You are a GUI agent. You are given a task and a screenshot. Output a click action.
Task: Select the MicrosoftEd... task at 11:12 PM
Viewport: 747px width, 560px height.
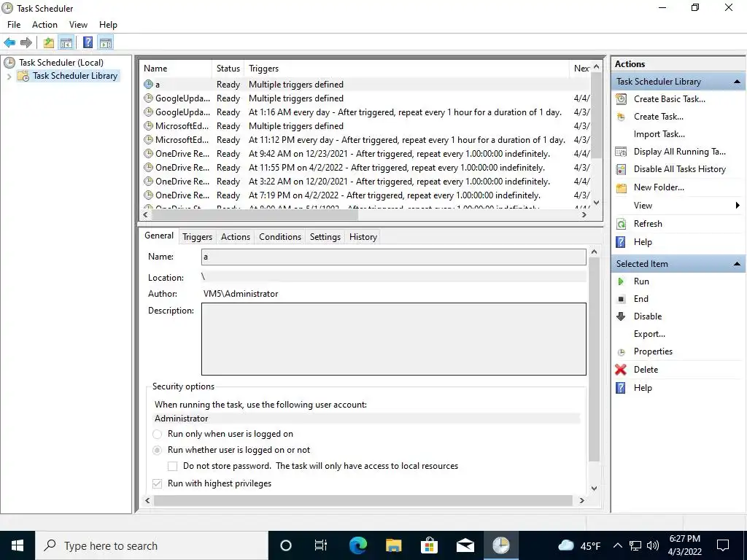[366, 140]
